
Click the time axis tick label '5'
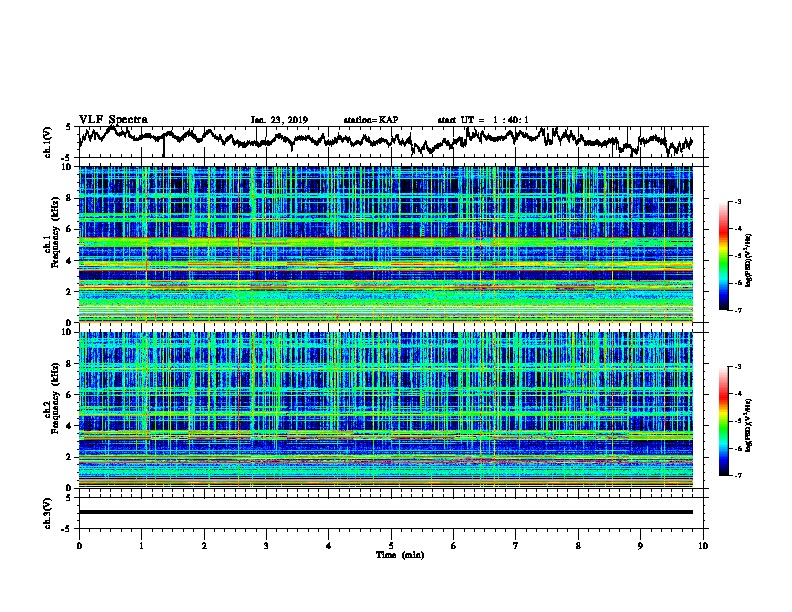pos(391,546)
